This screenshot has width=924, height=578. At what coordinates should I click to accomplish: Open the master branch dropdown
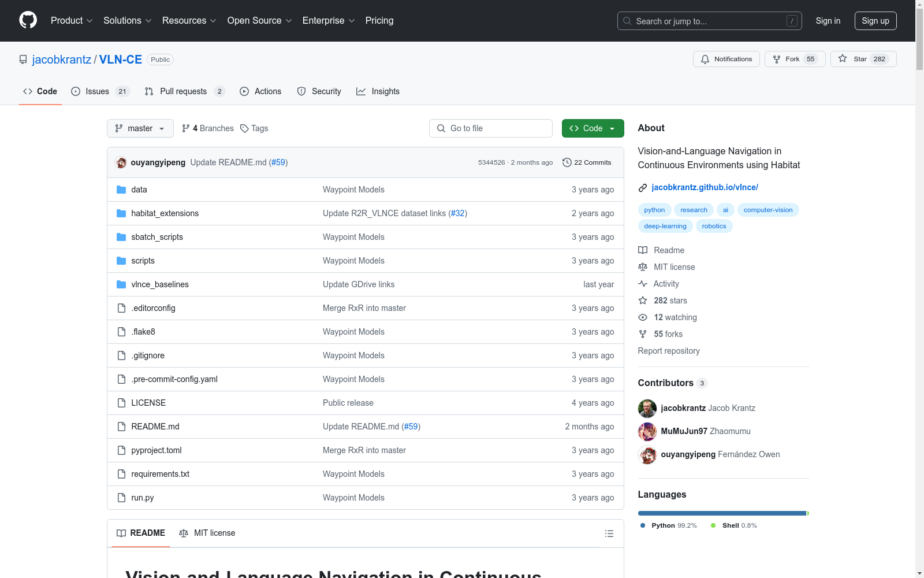(140, 128)
